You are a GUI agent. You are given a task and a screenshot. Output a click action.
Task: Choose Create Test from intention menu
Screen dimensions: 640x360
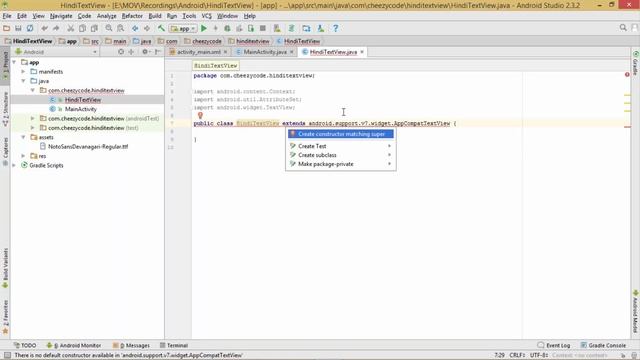tap(341, 146)
